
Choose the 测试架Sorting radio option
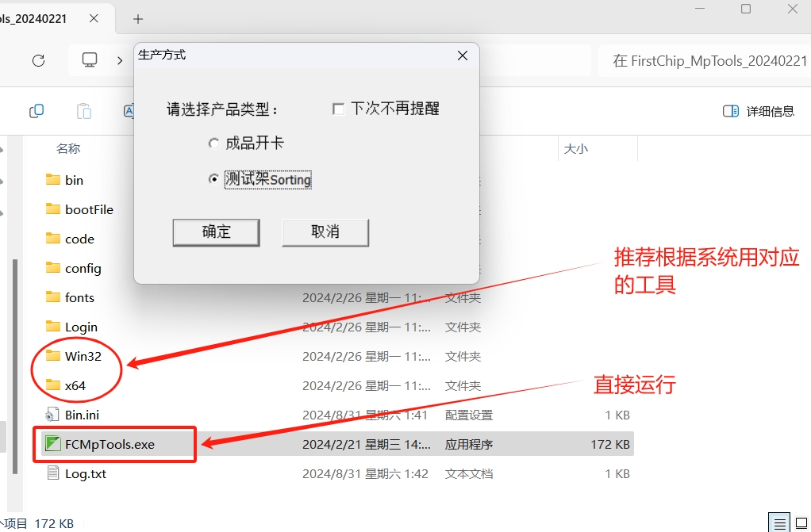(213, 179)
